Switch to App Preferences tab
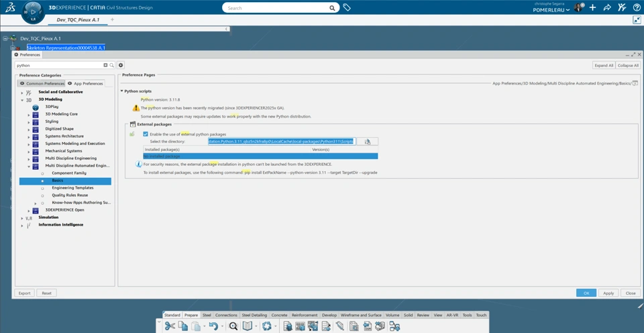This screenshot has width=644, height=333. click(x=85, y=83)
